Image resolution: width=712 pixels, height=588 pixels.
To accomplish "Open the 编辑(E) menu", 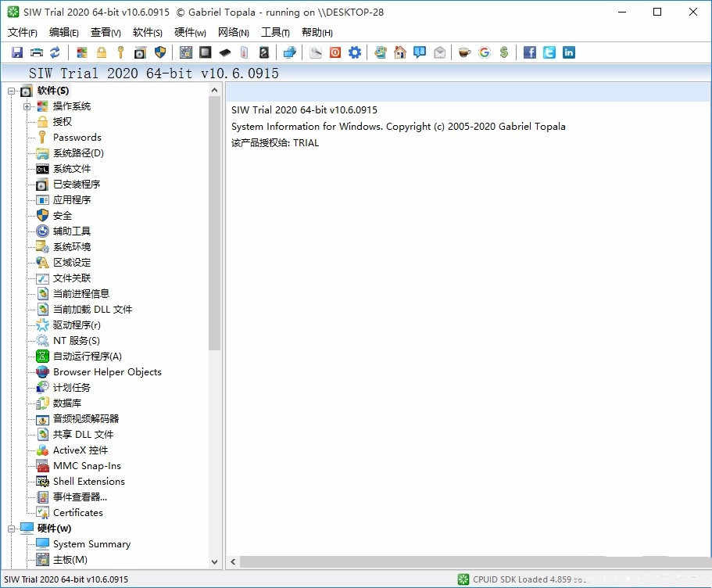I will pyautogui.click(x=64, y=32).
